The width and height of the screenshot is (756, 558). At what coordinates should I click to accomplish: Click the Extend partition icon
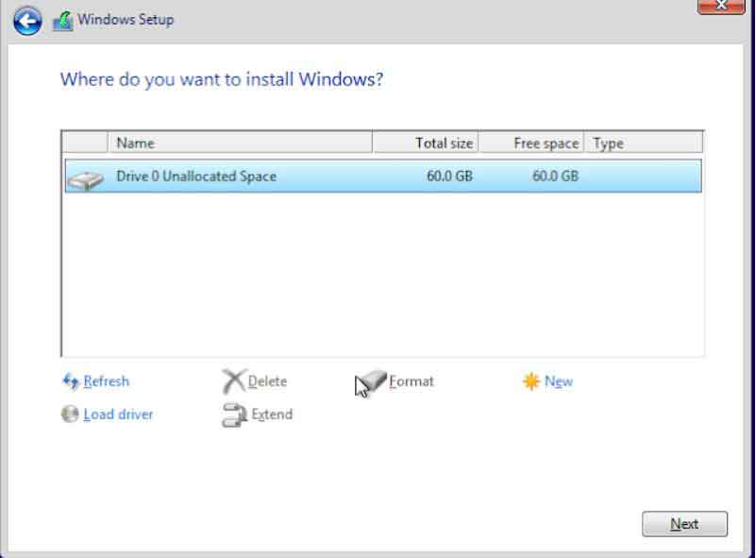(233, 414)
